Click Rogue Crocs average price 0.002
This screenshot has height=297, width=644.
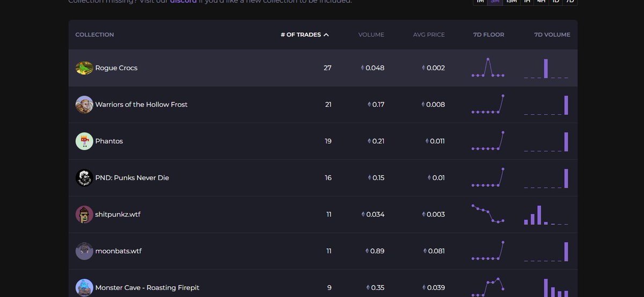point(433,68)
